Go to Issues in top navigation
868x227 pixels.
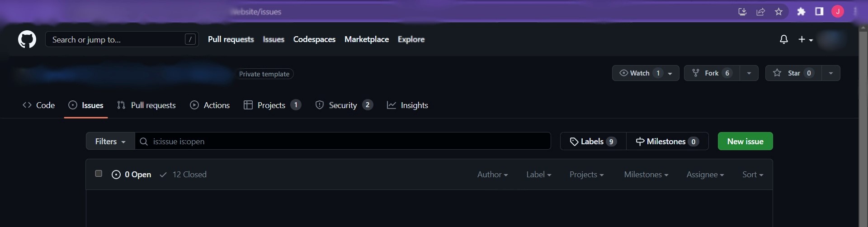click(274, 39)
